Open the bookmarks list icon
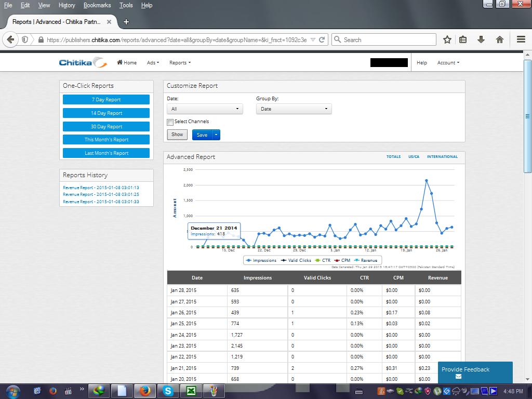The height and width of the screenshot is (399, 532). 463,39
